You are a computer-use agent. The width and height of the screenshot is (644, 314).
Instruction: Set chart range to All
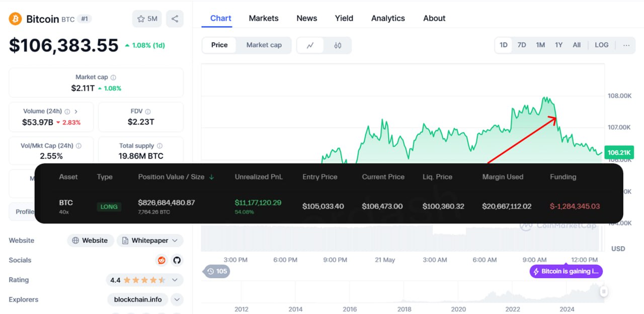tap(577, 45)
